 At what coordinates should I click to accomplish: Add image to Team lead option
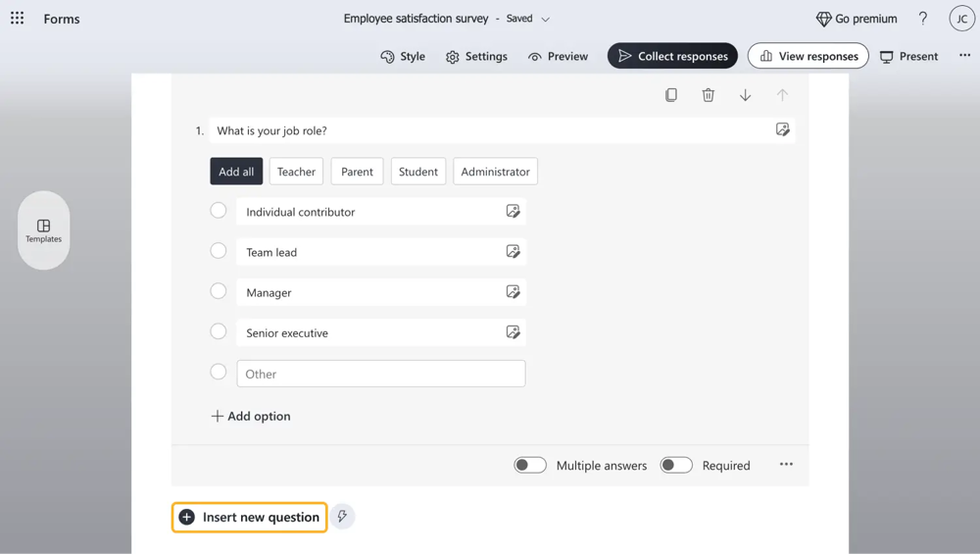[x=513, y=252]
